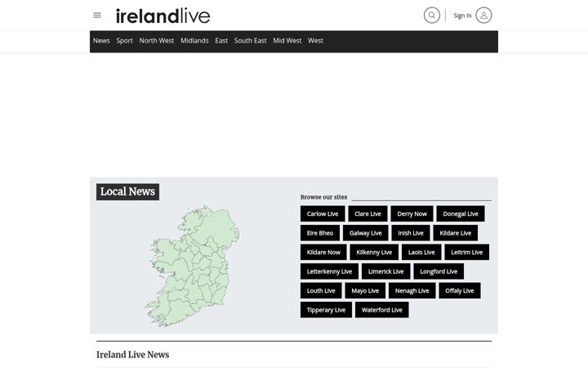The width and height of the screenshot is (588, 368).
Task: Visit the Limerick Live site
Action: 385,272
